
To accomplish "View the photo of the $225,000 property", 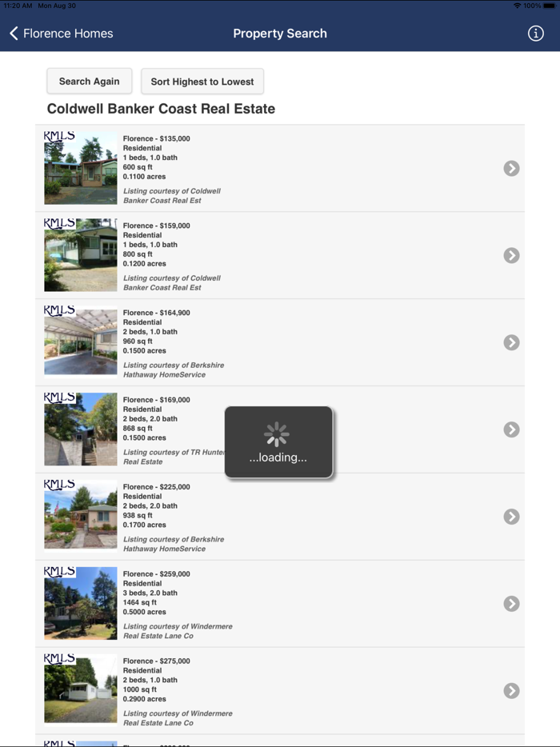I will [80, 517].
